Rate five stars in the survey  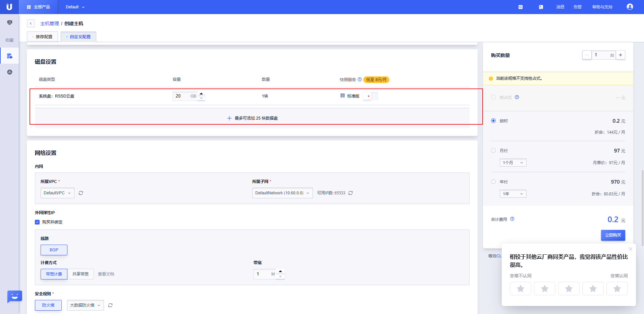[x=617, y=289]
